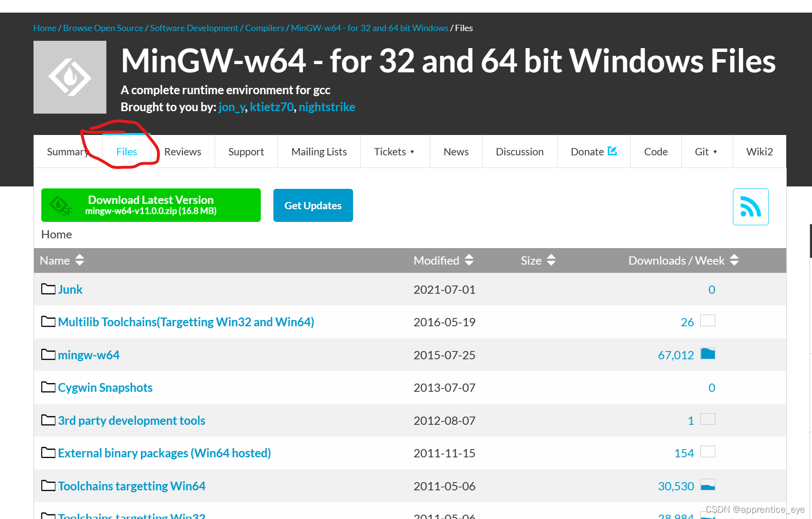The height and width of the screenshot is (519, 812).
Task: Click the download chart icon for mingw-w64 row
Action: pos(708,354)
